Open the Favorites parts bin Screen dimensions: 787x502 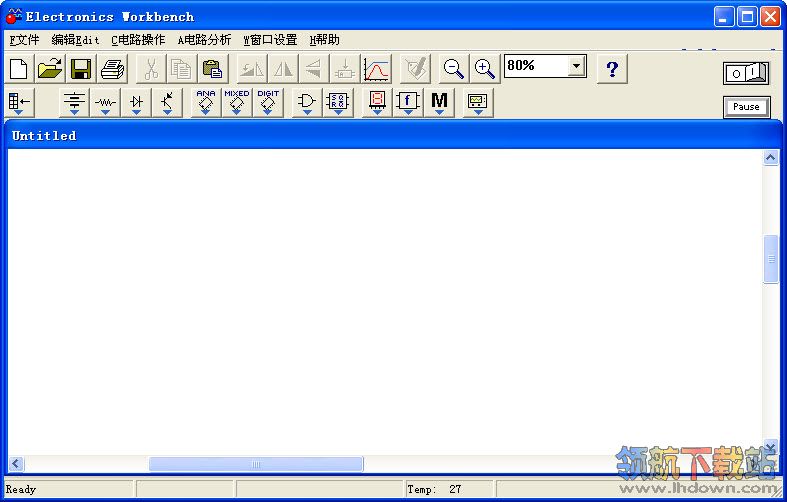pos(19,103)
